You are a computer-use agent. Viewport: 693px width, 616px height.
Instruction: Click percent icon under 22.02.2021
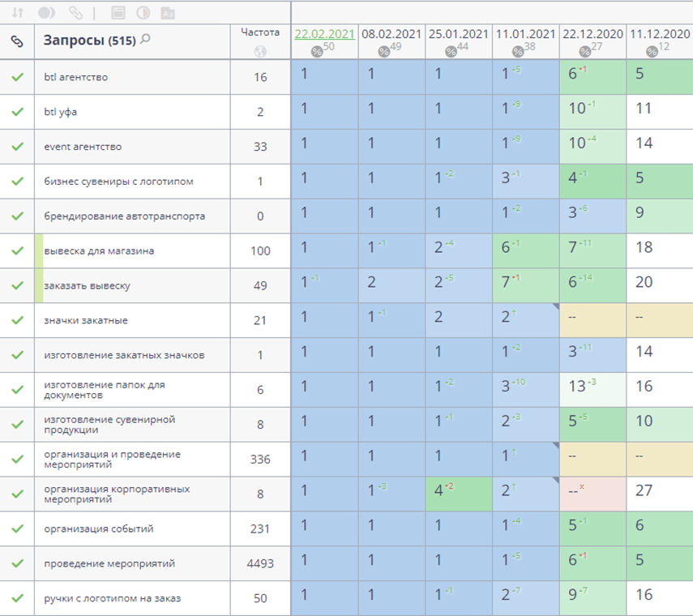(317, 52)
